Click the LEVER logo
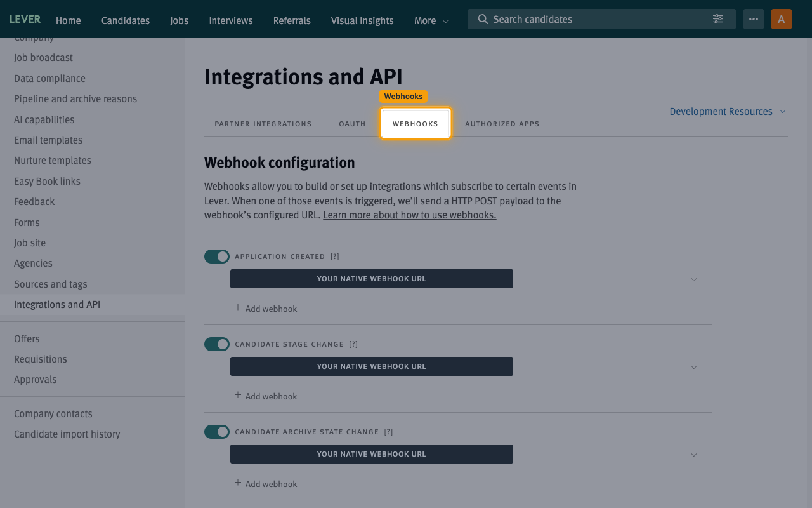 (x=25, y=19)
